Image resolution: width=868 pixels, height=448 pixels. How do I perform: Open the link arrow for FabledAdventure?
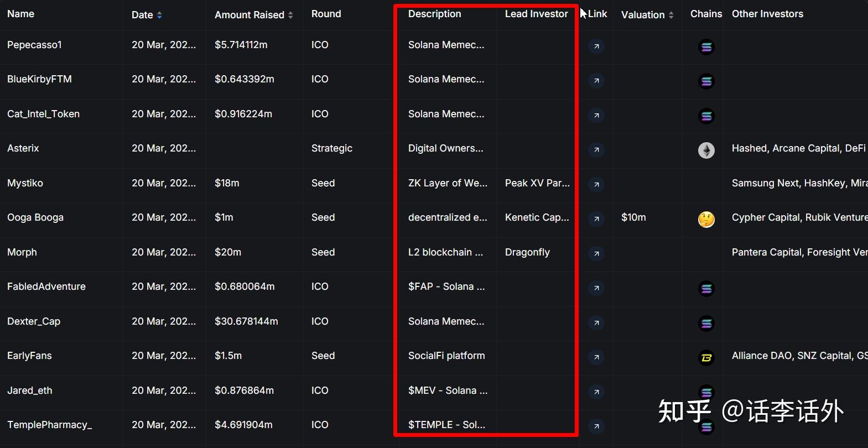tap(596, 288)
